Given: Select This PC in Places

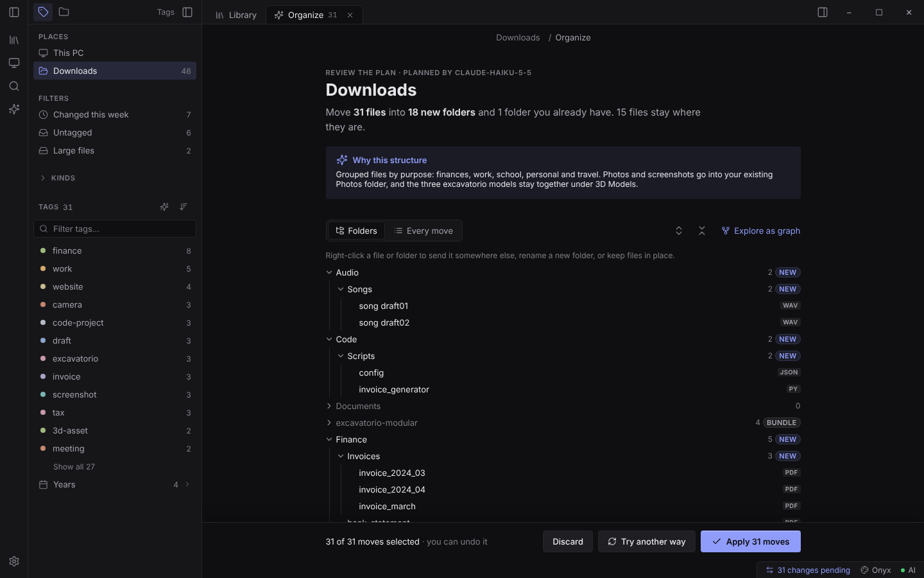Looking at the screenshot, I should click(x=115, y=53).
